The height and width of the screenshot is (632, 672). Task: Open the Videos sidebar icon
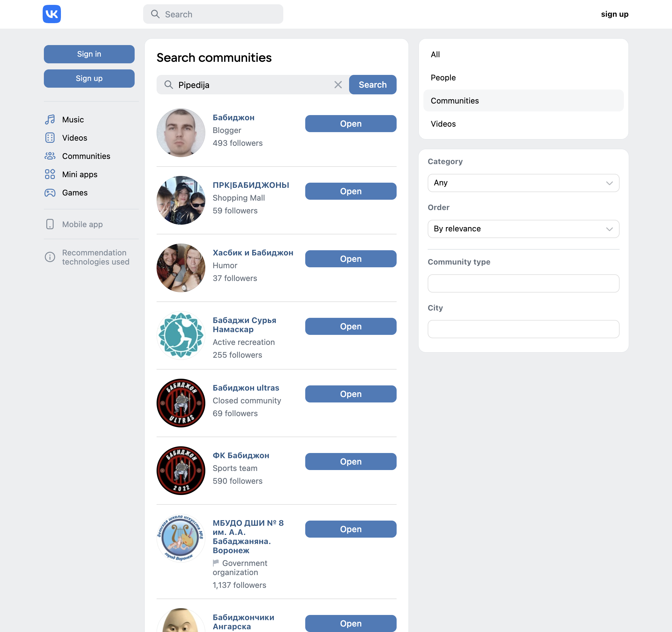coord(50,138)
